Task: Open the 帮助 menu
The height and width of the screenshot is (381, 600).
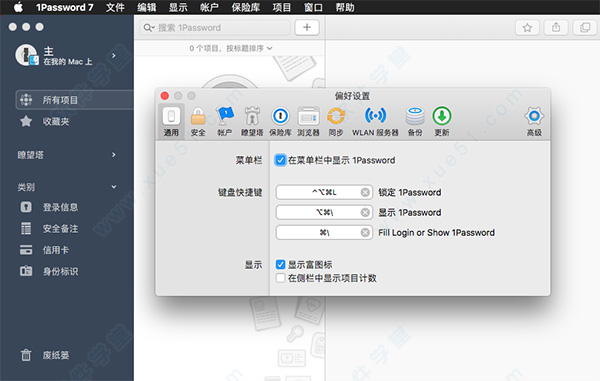Action: tap(344, 7)
